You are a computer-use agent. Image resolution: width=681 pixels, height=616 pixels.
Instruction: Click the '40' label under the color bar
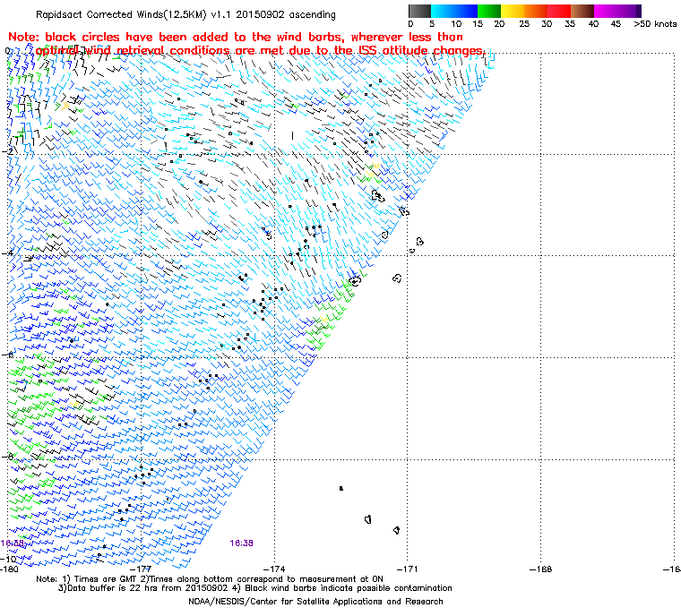pyautogui.click(x=593, y=24)
